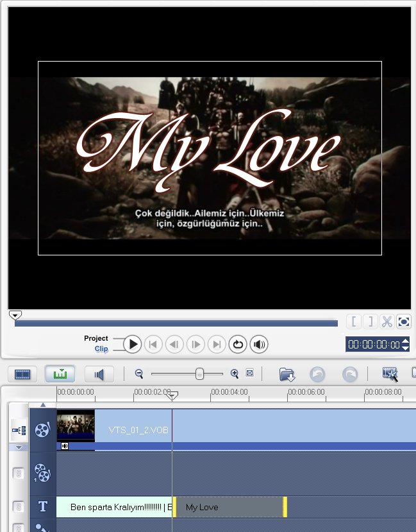Enlarge the preview window
The width and height of the screenshot is (416, 532).
404,322
